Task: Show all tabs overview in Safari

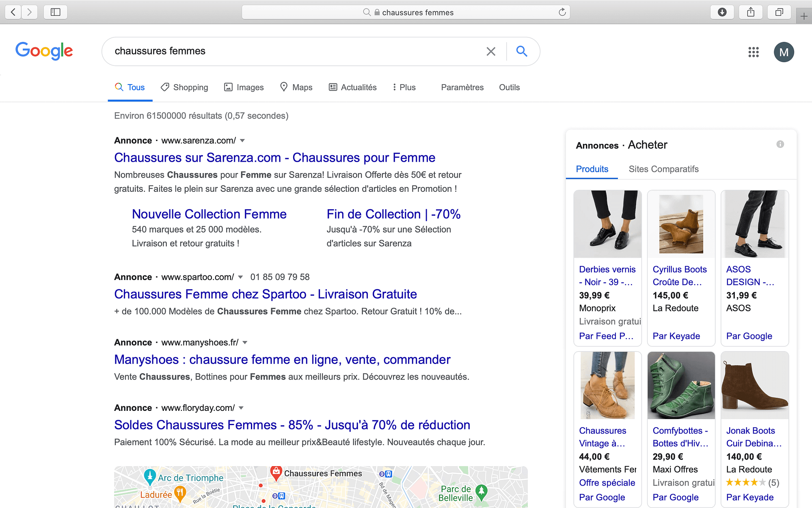Action: click(779, 12)
